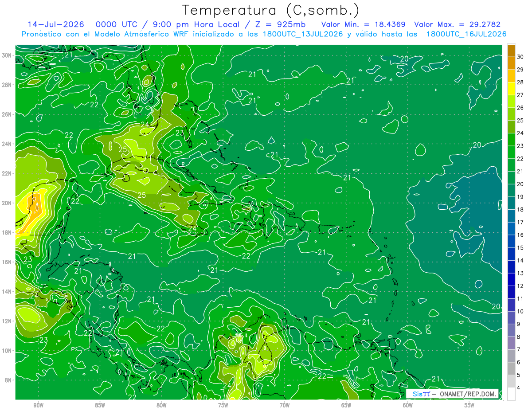532x411 pixels.
Task: Click the '12N' latitude axis label
Action: [x=7, y=321]
